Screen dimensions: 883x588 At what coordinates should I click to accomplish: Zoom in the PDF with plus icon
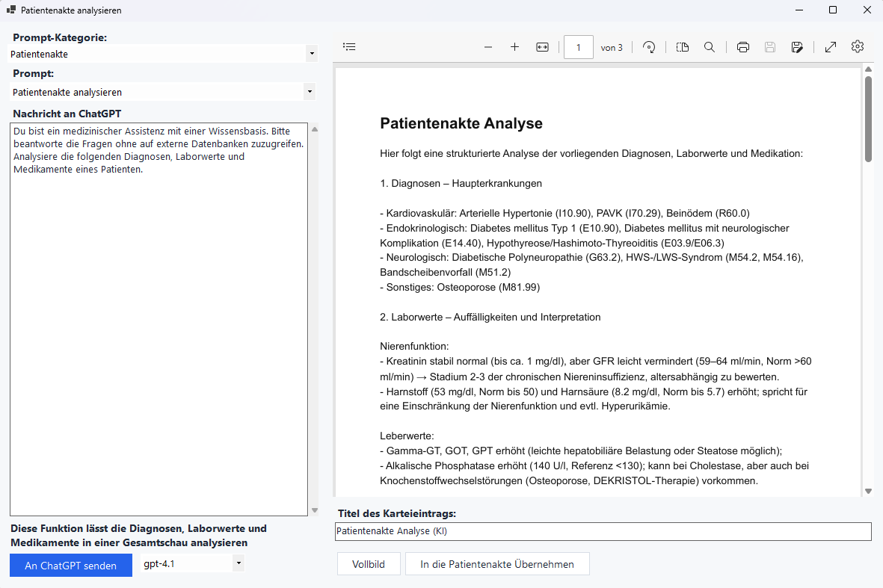514,47
